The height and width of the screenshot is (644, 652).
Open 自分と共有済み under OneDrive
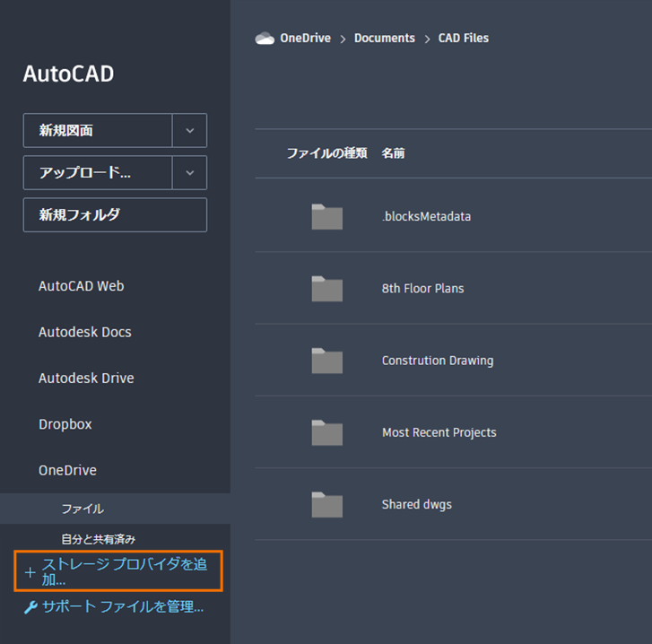point(98,539)
